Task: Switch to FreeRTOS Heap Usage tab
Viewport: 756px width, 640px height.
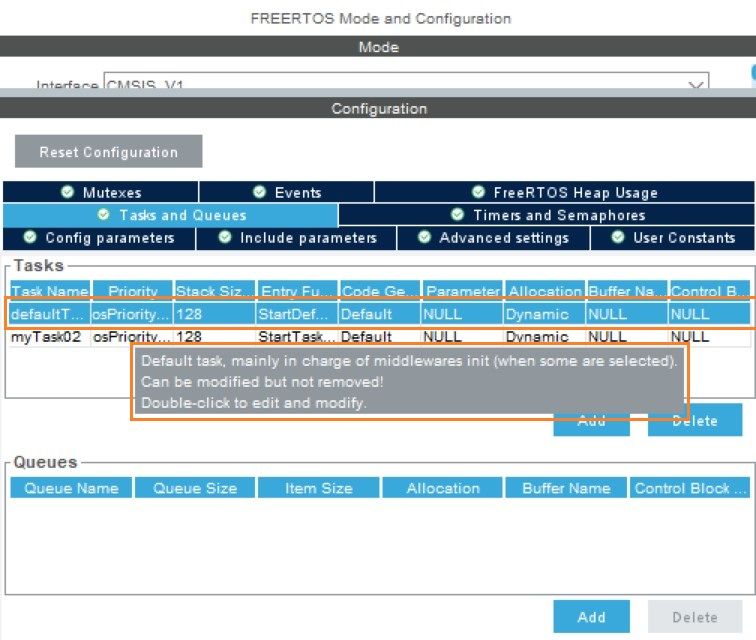Action: click(565, 192)
